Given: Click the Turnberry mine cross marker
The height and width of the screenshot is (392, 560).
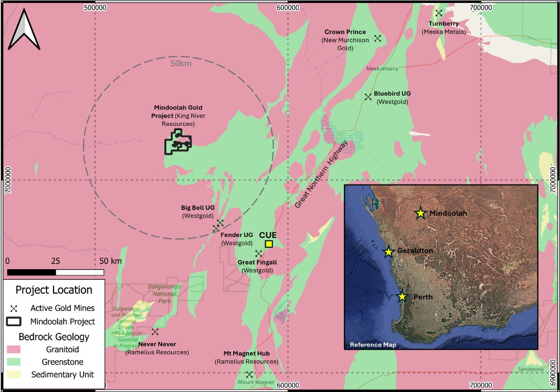Looking at the screenshot, I should [439, 13].
